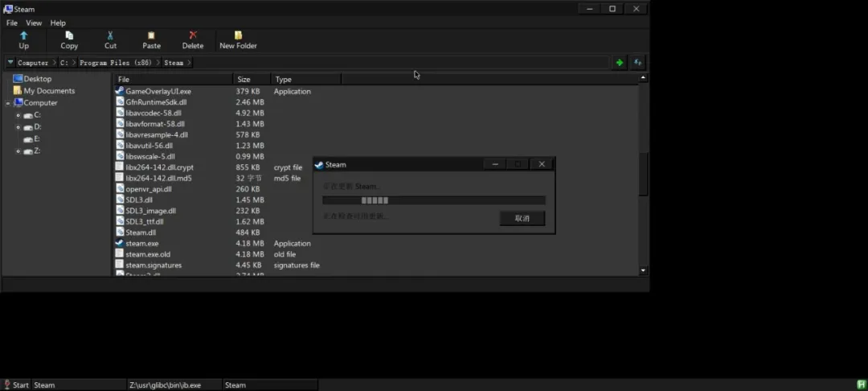Select the steam.exe.old file icon
Screen dimensions: 868x391
[x=120, y=253]
